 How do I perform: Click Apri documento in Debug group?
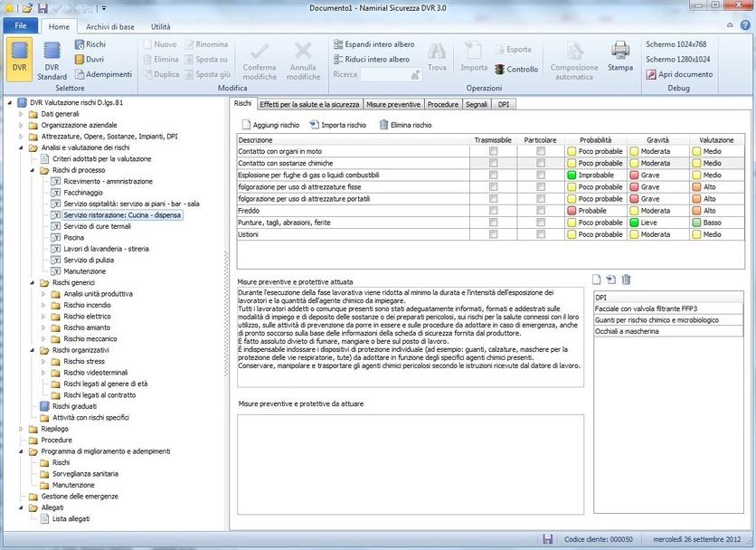(x=679, y=74)
